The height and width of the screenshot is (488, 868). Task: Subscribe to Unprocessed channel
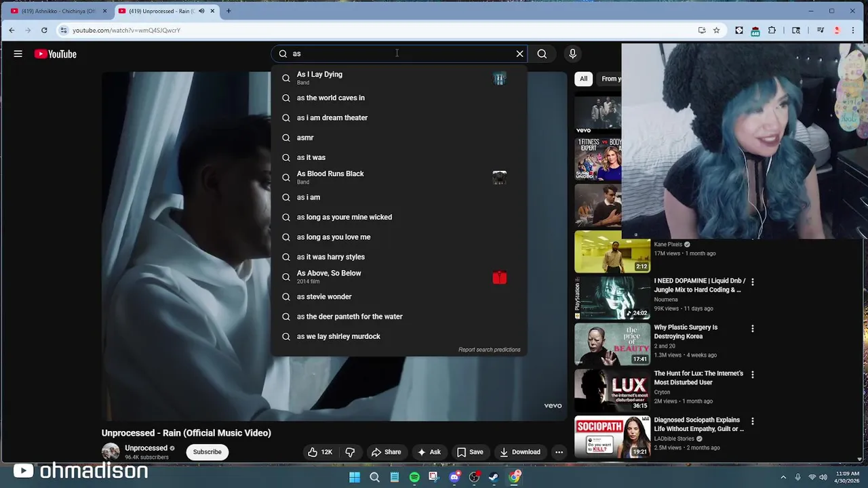pos(208,452)
